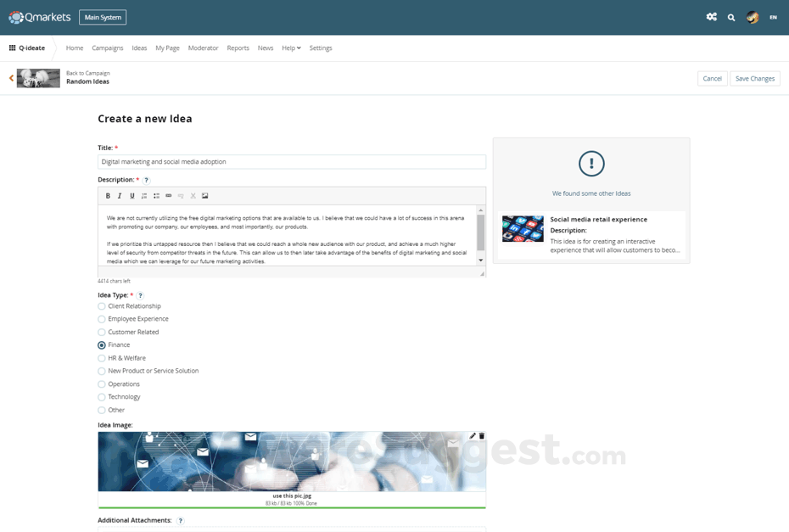This screenshot has height=532, width=789.
Task: Click description scrollbar up arrow
Action: coord(480,210)
